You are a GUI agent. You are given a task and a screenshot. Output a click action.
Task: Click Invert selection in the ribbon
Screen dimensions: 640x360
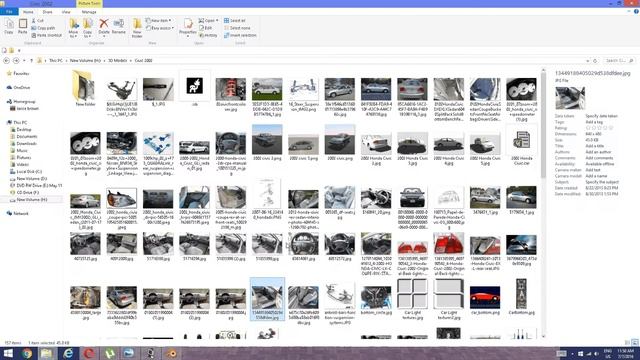click(x=240, y=35)
